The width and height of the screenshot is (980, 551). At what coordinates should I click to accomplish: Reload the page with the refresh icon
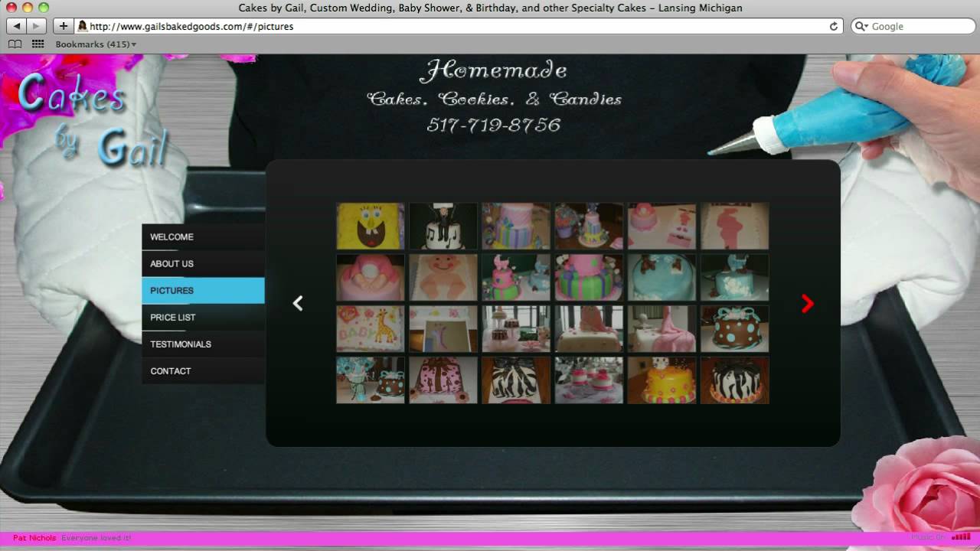coord(834,26)
